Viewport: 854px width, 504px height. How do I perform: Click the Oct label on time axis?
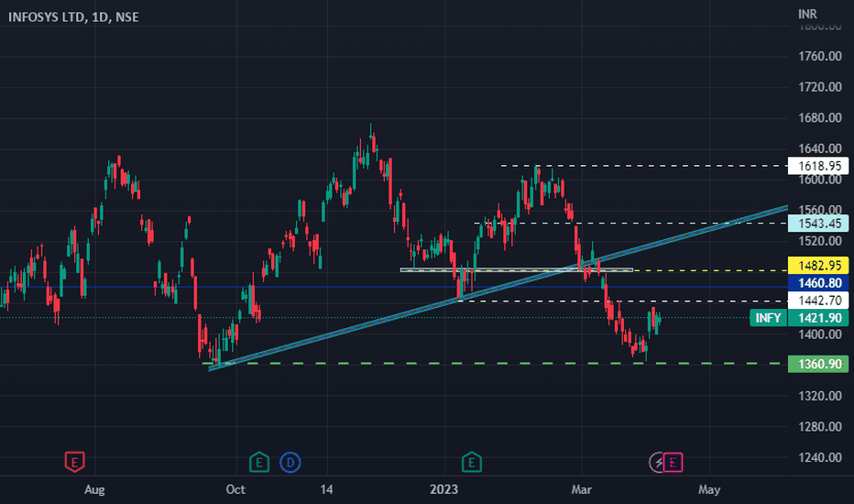[x=235, y=489]
